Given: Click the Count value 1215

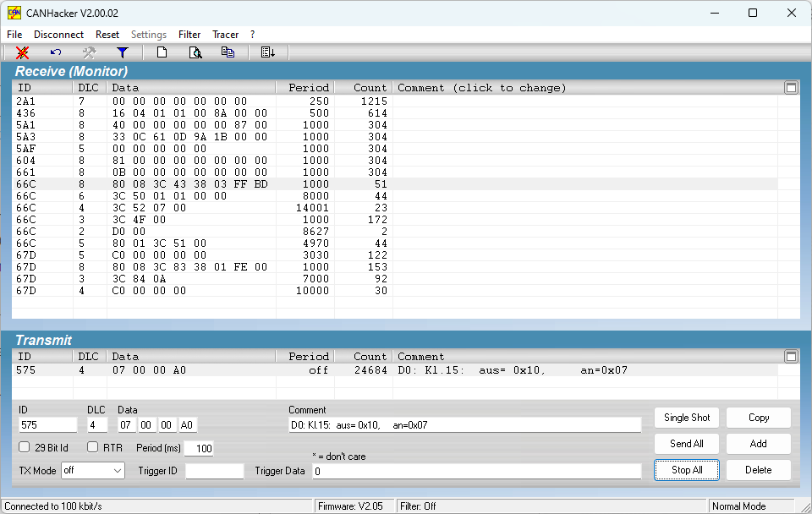Looking at the screenshot, I should (x=374, y=101).
